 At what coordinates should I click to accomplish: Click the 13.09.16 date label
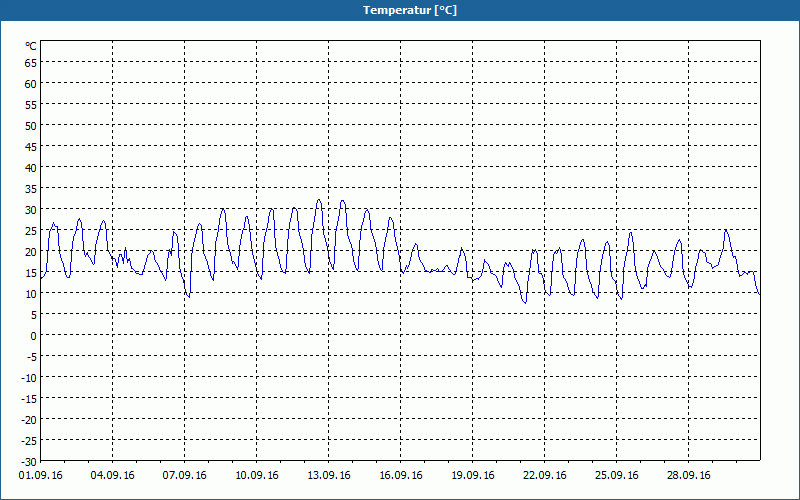tap(329, 476)
